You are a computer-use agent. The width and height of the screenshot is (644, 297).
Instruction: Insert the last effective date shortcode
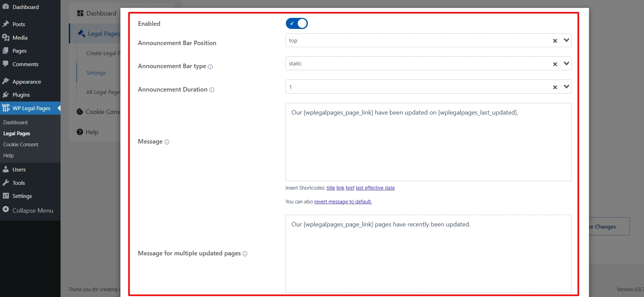[x=375, y=188]
